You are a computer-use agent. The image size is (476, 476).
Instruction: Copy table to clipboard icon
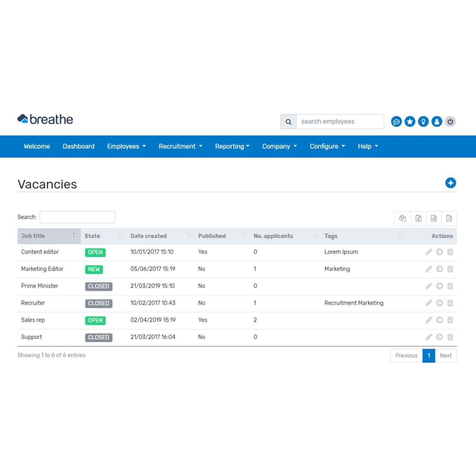coord(403,218)
